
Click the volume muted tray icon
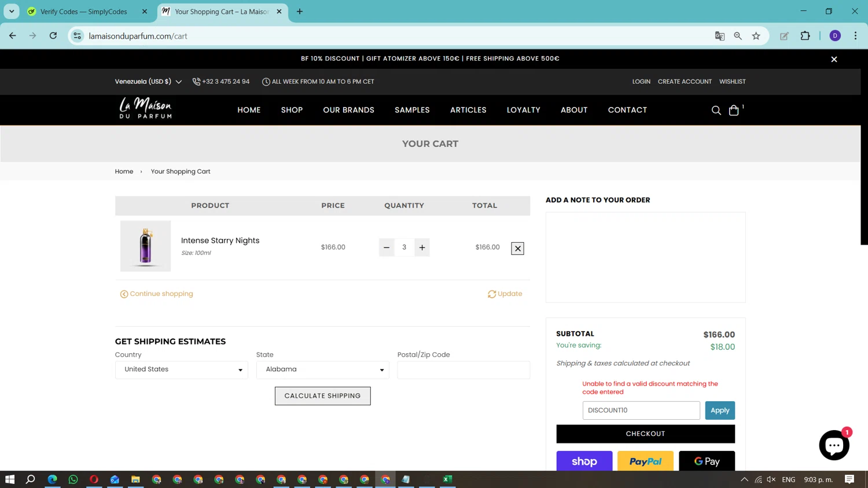pyautogui.click(x=771, y=479)
